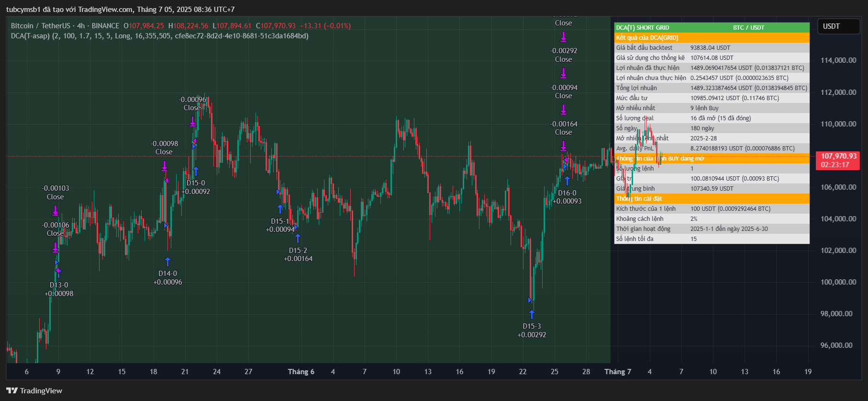Click the blue up arrow above D15-0

(x=196, y=171)
